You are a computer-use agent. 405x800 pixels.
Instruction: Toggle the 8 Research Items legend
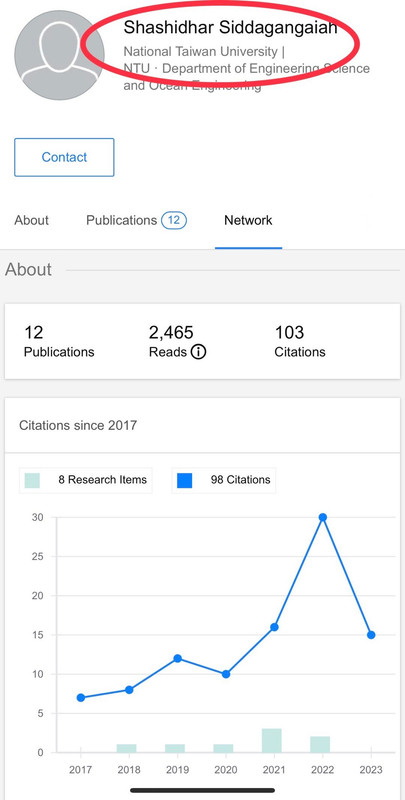tap(86, 480)
